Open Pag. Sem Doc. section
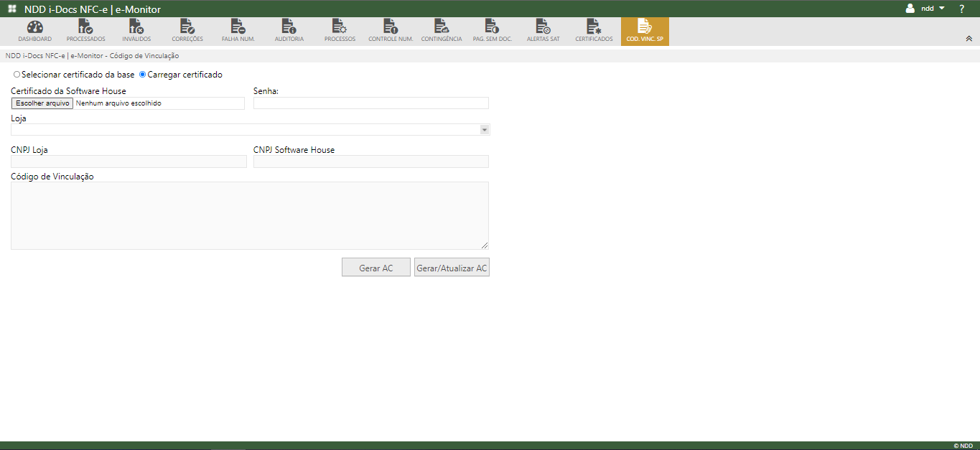This screenshot has height=450, width=980. coord(492,32)
